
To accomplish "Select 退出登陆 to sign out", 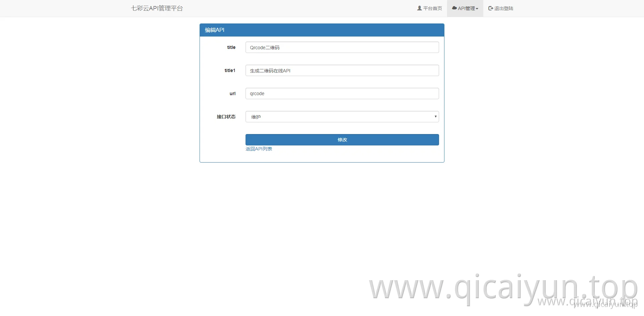I will [x=501, y=8].
